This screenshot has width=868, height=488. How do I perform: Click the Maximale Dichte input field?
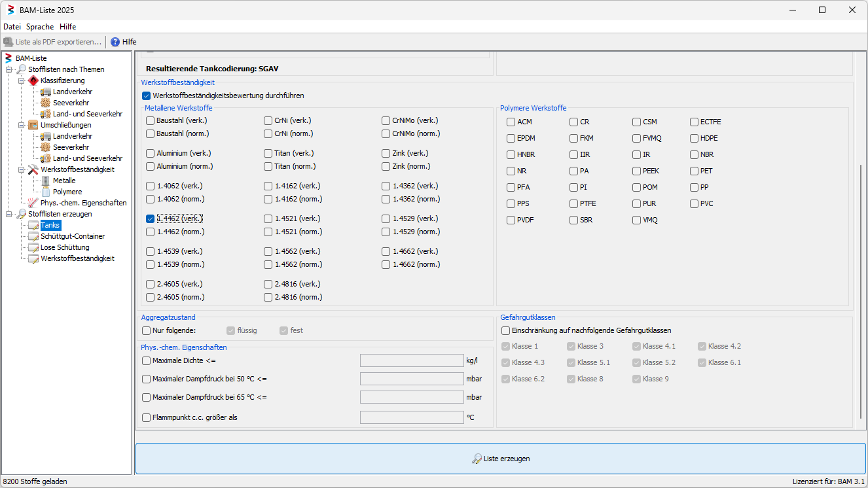[412, 360]
